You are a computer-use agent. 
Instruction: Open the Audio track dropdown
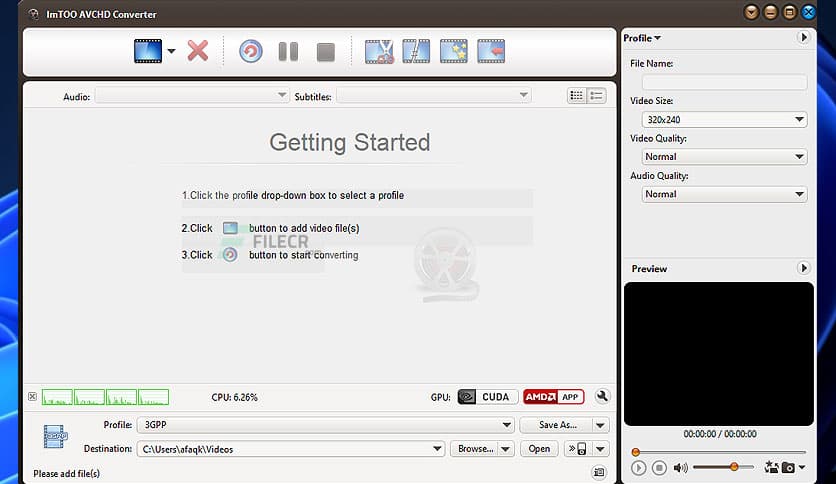point(192,95)
